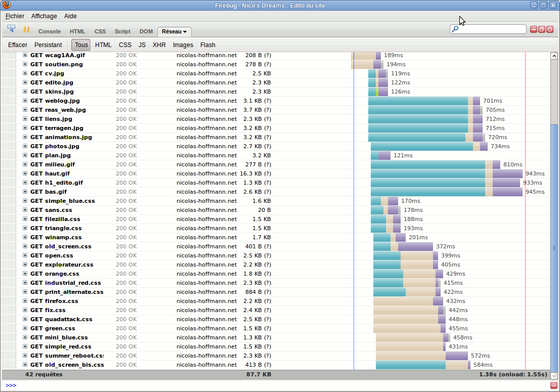Click the GET liens.jpg request
The image size is (560, 392).
tap(51, 119)
